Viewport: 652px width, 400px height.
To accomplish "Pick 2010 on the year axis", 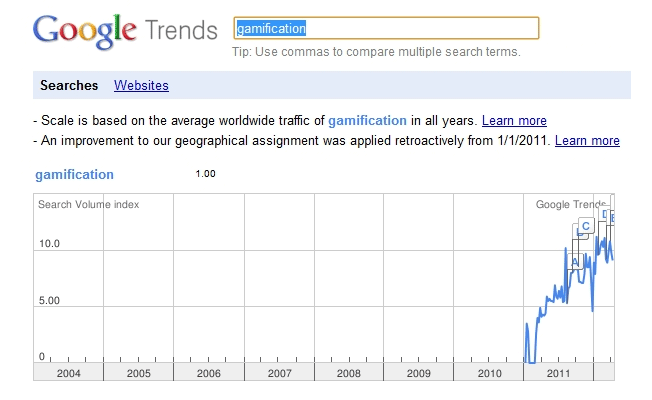I will click(x=488, y=373).
